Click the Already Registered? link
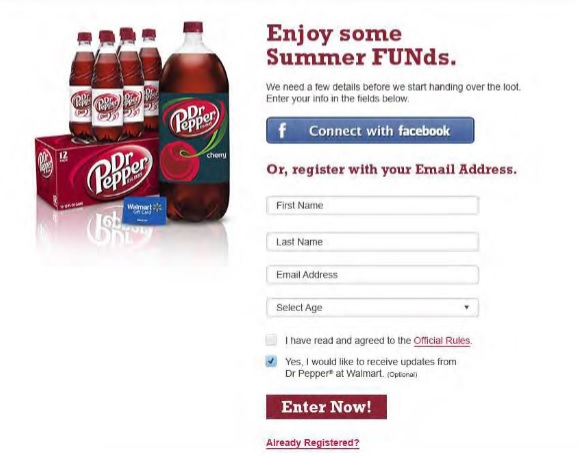This screenshot has width=580, height=457. [313, 443]
